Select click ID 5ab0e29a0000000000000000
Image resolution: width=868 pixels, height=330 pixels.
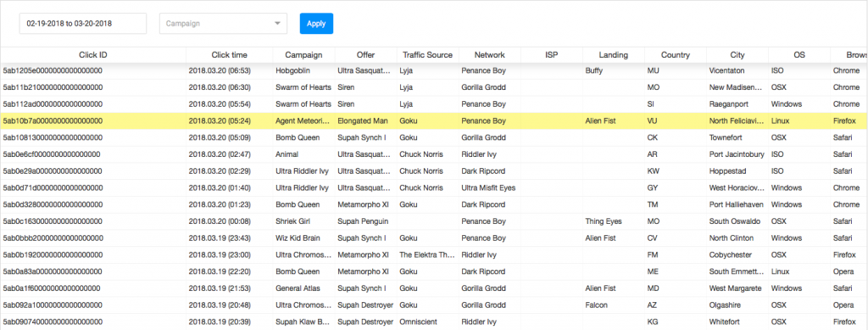[53, 171]
